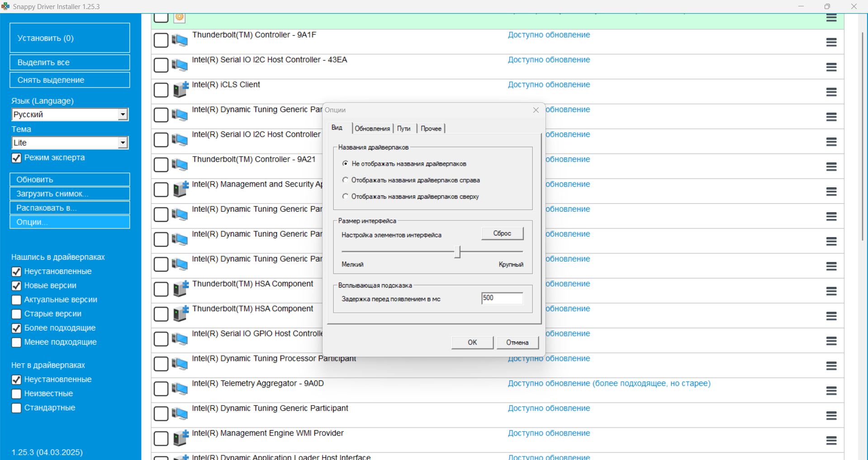
Task: Click the Обновить button
Action: [x=70, y=180]
